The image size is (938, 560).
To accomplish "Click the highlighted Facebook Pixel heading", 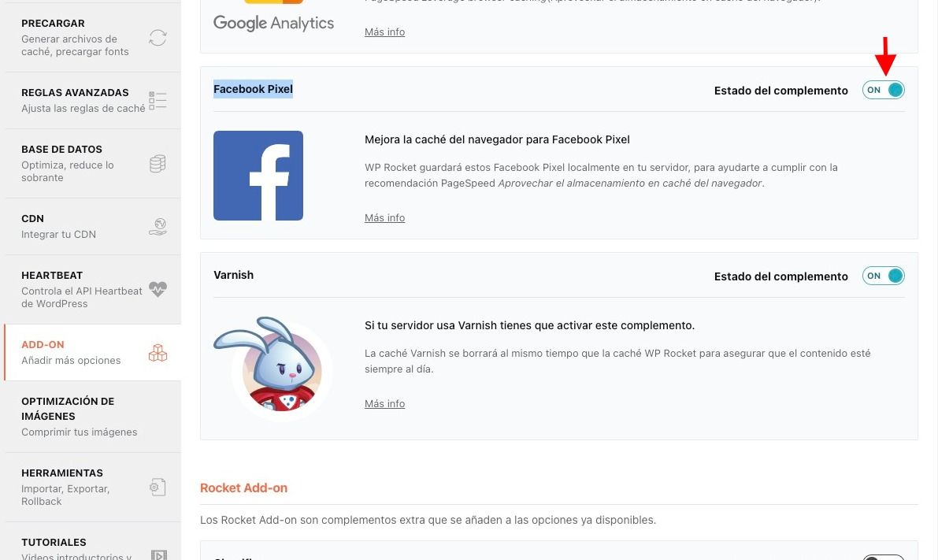I will (253, 89).
